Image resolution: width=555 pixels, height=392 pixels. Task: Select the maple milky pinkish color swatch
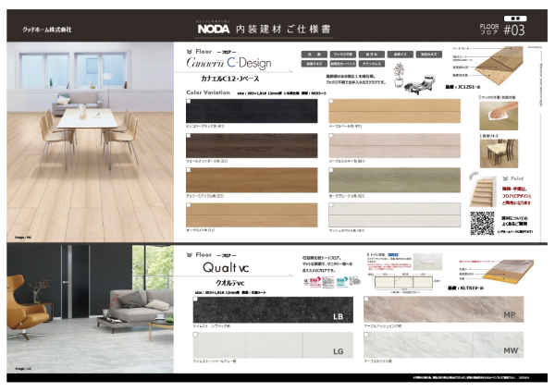(395, 145)
